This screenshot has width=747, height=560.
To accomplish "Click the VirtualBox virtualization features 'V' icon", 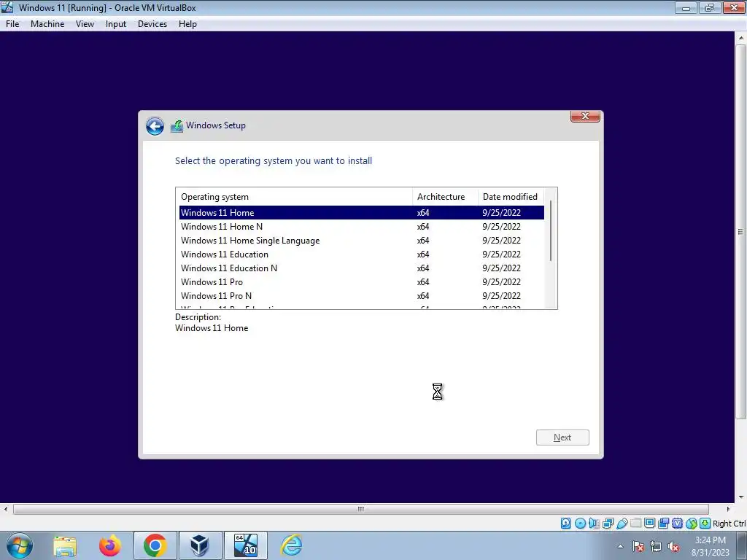I will (x=677, y=524).
